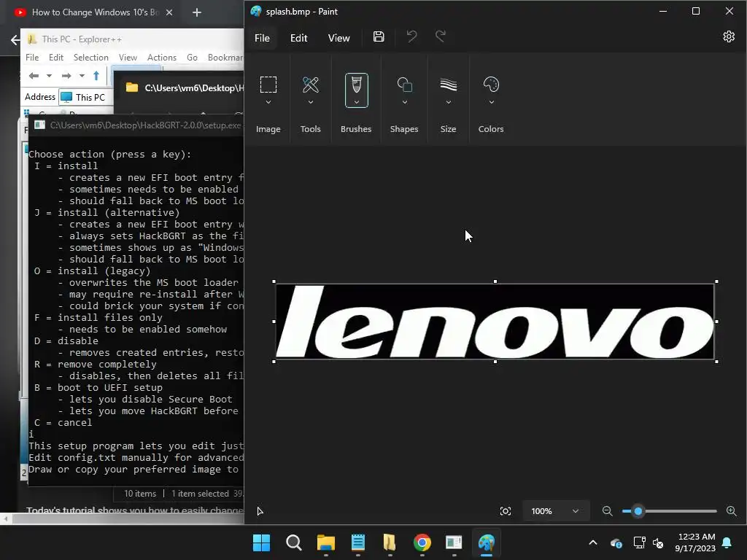Click the zoom in magnifier icon
Image resolution: width=747 pixels, height=560 pixels.
click(x=732, y=511)
